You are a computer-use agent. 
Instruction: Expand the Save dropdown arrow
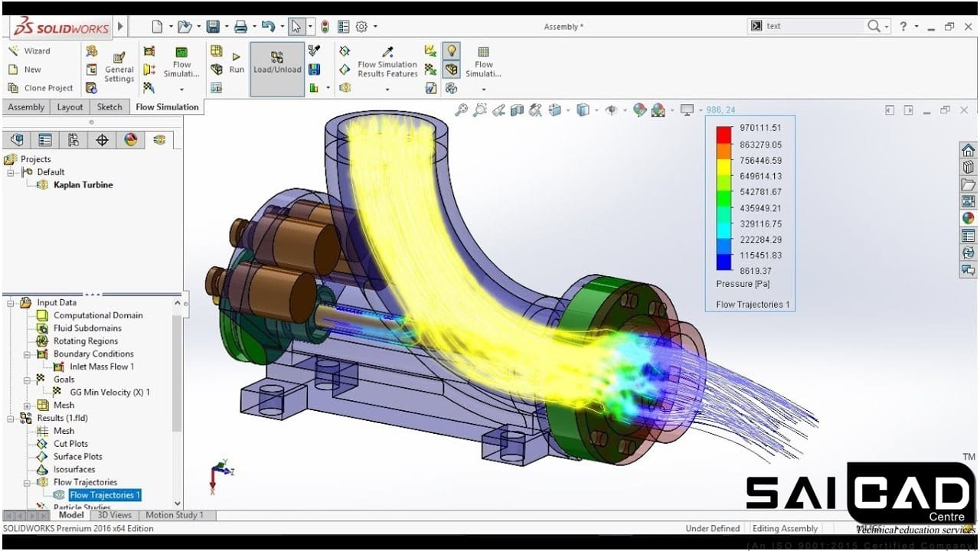pyautogui.click(x=225, y=28)
